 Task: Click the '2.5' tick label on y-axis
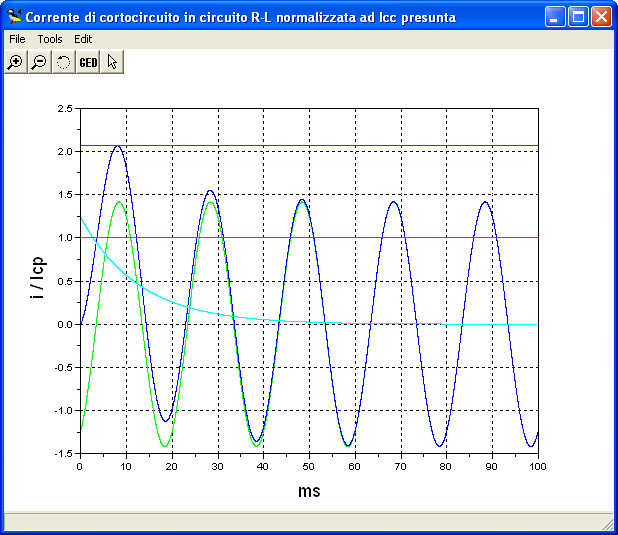64,108
